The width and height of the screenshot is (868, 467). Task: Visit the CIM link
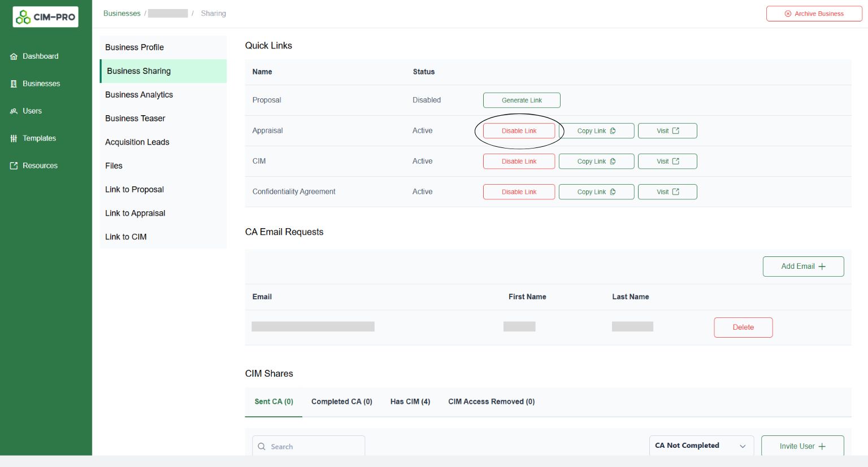click(x=667, y=161)
